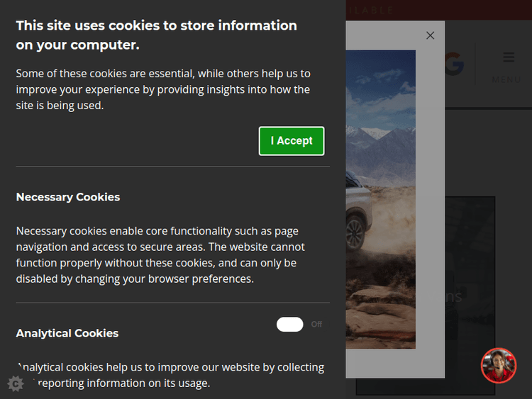The image size is (532, 399).
Task: Click the Analytical cookies description text
Action: 170,375
